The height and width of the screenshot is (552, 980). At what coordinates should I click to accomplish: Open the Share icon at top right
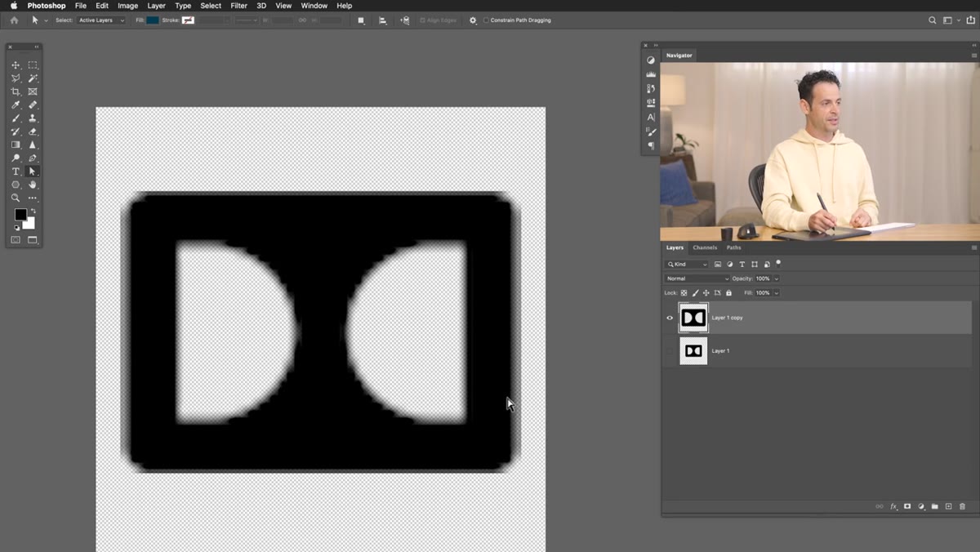971,20
